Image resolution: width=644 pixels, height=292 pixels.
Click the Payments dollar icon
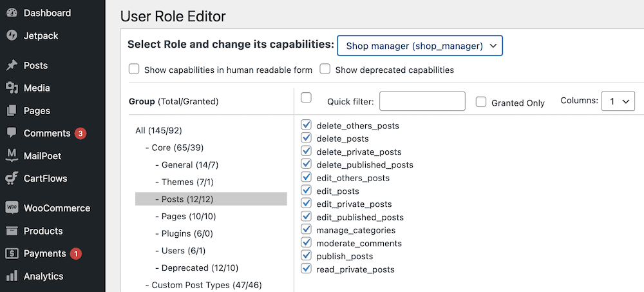(12, 253)
